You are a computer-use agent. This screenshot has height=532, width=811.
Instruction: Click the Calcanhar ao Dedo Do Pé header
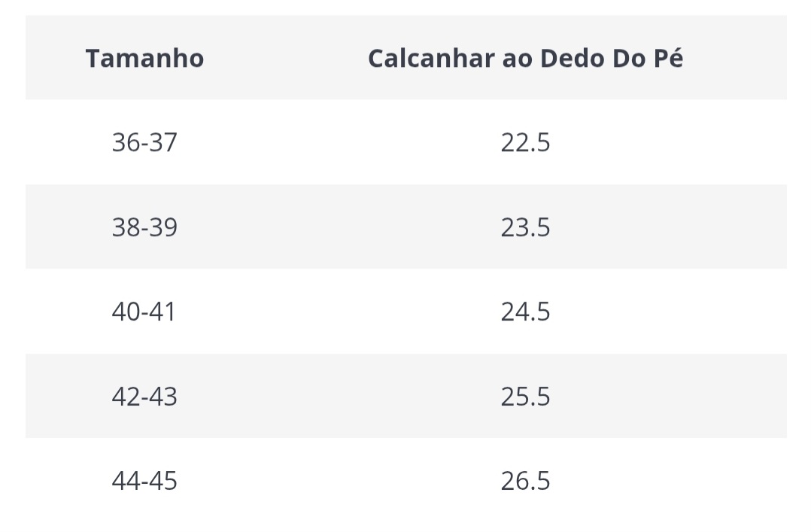pos(525,58)
